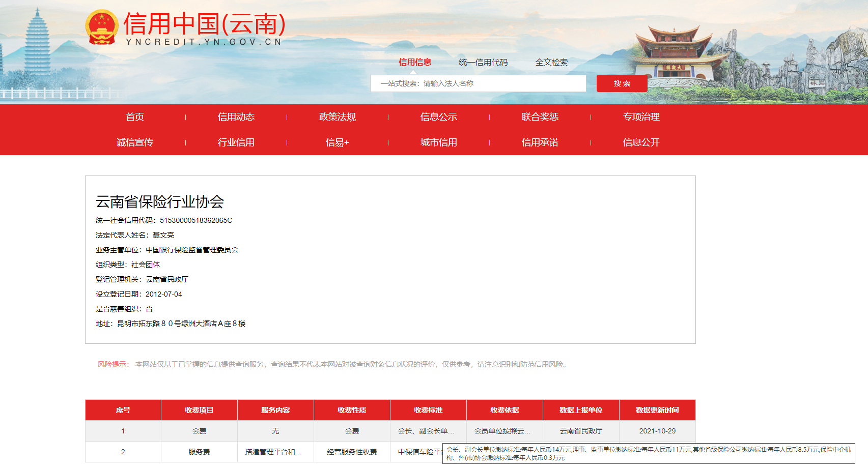Viewport: 868px width, 467px height.
Task: Click the 云南省保险行业协会 heading
Action: point(160,202)
